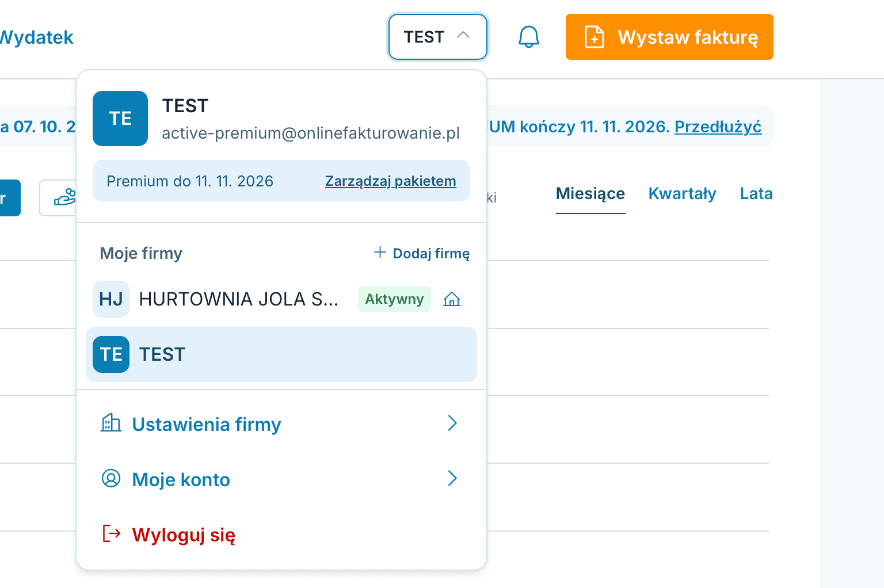Click the user circle icon of Moje konto
884x588 pixels.
(111, 478)
